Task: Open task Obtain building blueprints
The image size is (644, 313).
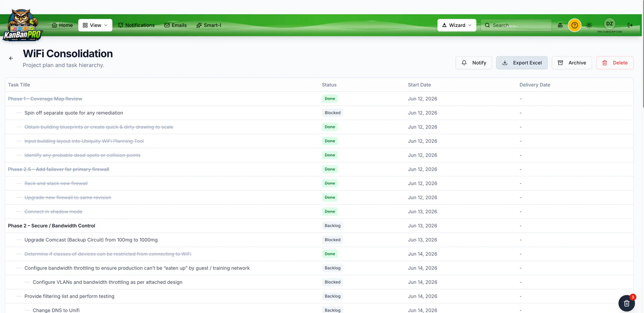Action: click(x=99, y=127)
